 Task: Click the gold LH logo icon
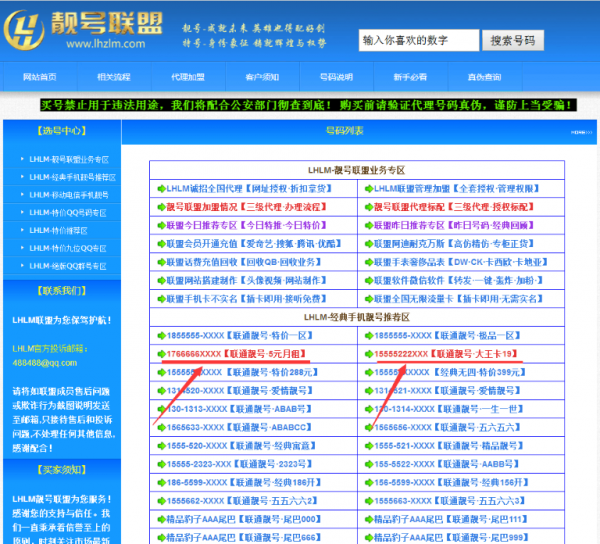(x=24, y=30)
